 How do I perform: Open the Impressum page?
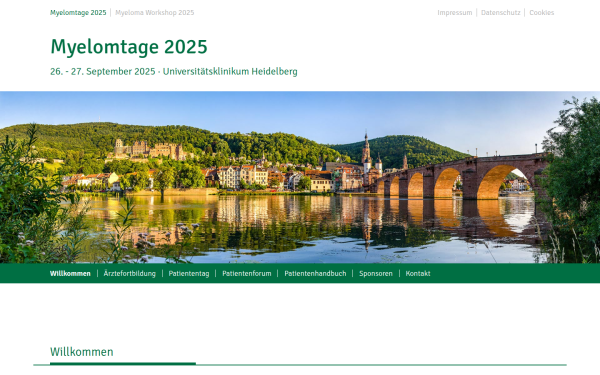click(x=455, y=13)
